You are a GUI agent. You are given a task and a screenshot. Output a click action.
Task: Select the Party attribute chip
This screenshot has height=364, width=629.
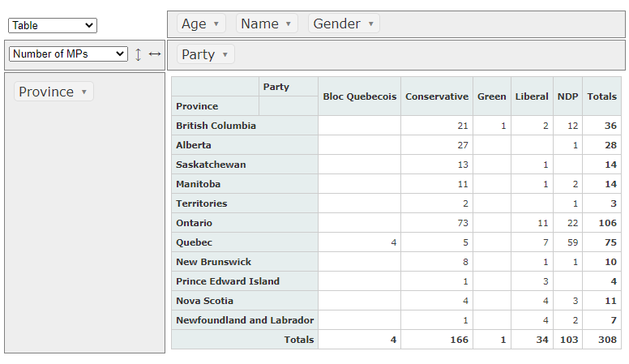pos(205,54)
